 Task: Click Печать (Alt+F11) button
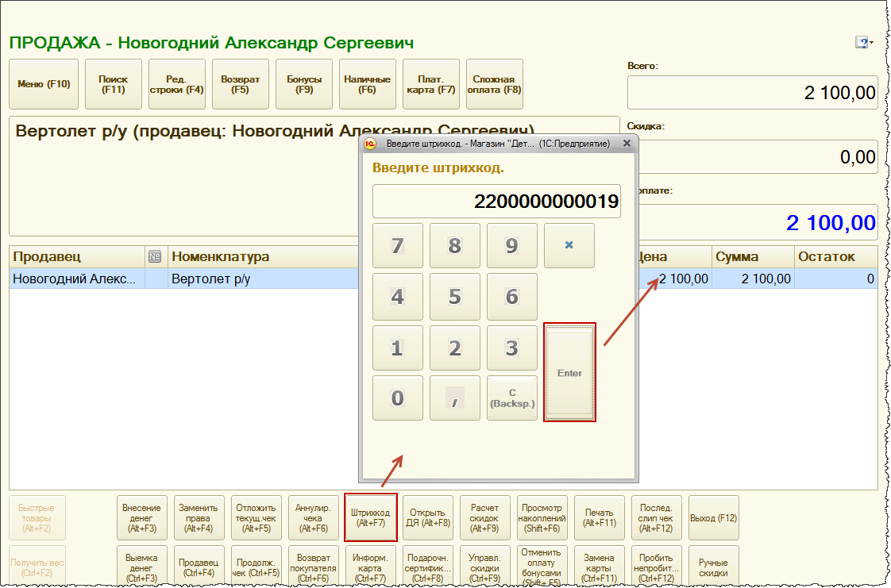[599, 517]
